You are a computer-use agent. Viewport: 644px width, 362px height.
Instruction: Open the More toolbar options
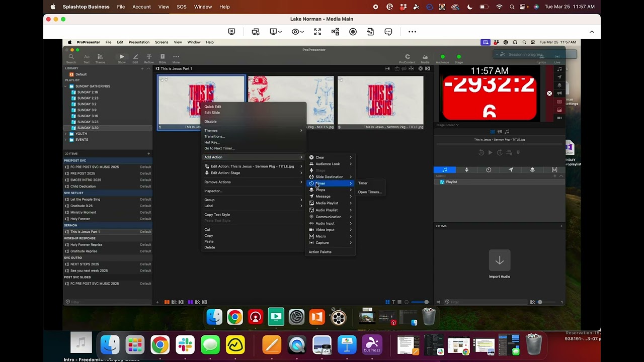(x=176, y=58)
